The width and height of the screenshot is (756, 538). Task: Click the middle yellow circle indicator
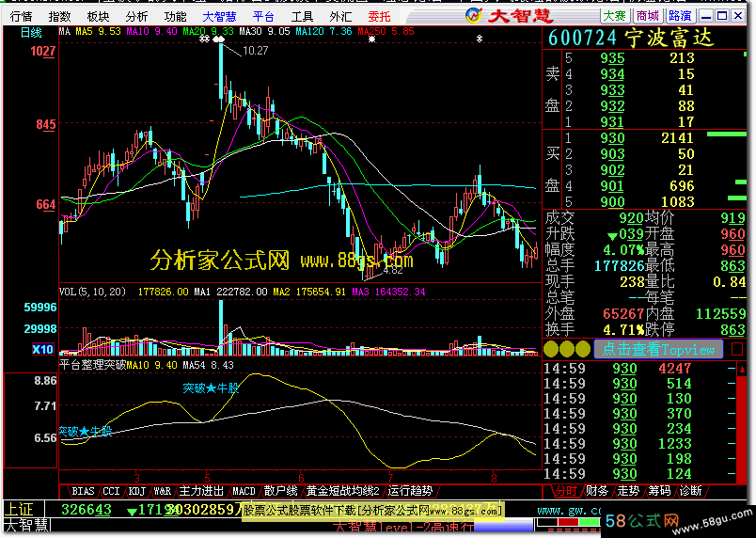click(567, 349)
